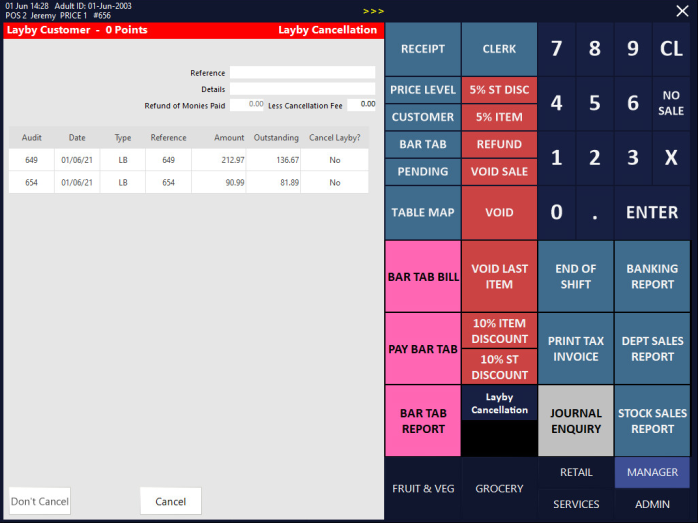Tap keypad digit 0
The width and height of the screenshot is (698, 523).
pos(556,212)
